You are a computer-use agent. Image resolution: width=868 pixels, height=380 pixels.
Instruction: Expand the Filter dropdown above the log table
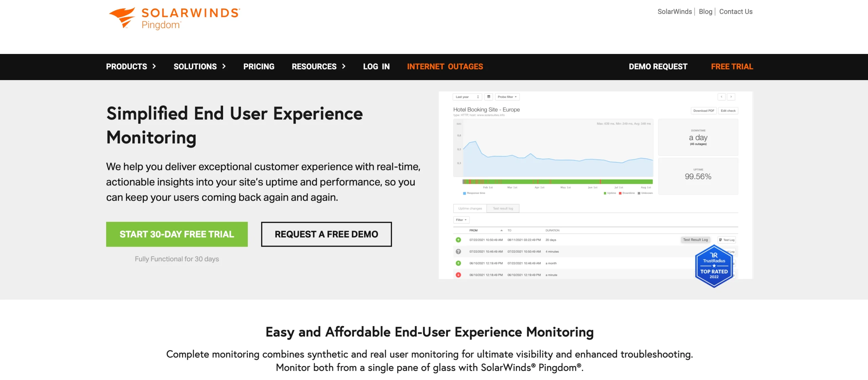coord(461,220)
